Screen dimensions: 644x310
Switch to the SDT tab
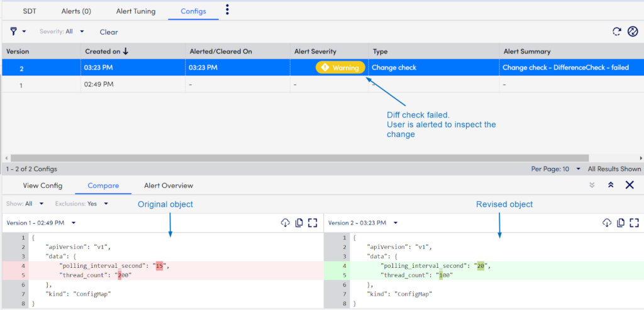point(29,11)
